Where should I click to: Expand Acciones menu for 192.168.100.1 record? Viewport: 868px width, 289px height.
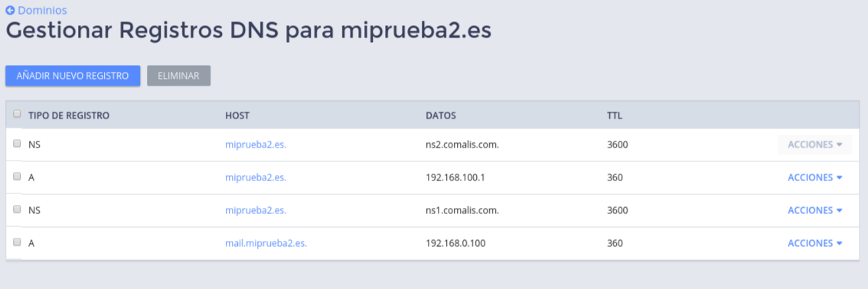pos(814,177)
